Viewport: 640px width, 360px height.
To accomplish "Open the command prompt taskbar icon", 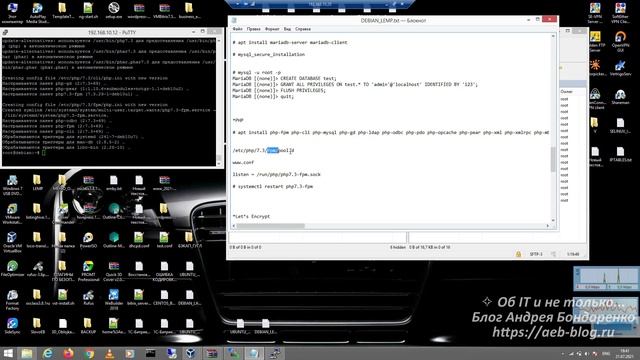I will [151, 353].
